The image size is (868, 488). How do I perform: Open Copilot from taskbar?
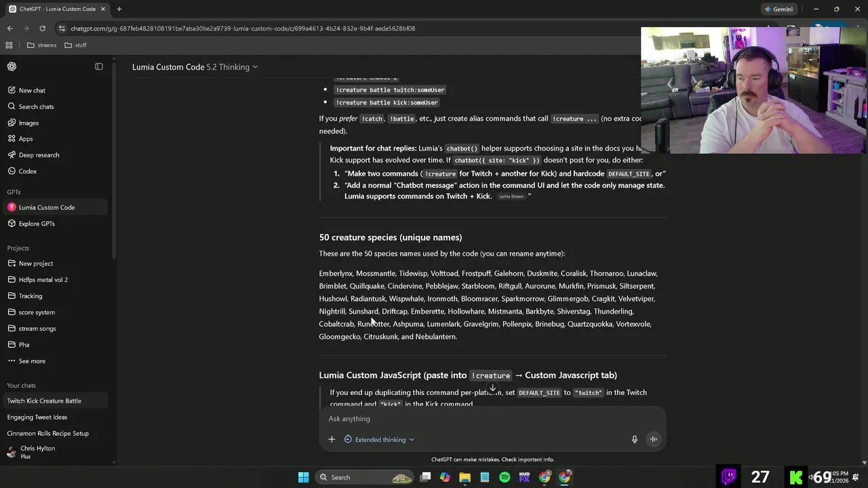pos(445,477)
